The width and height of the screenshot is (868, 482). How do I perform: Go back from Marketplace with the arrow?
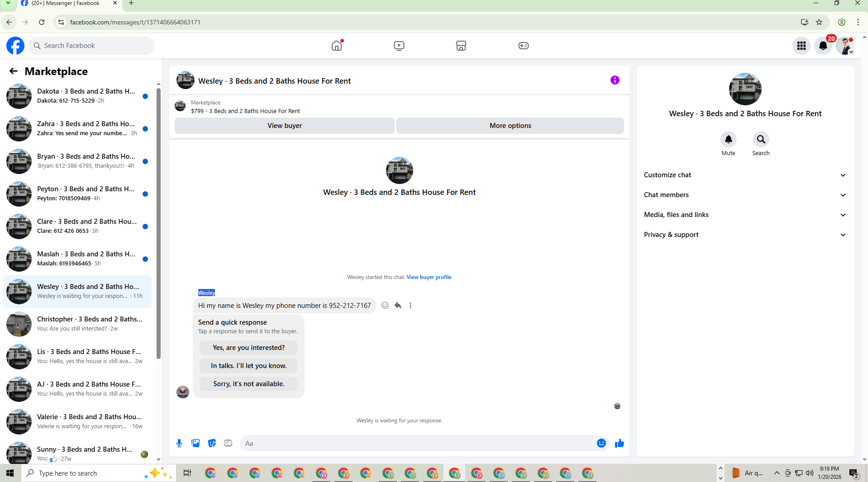click(x=14, y=71)
